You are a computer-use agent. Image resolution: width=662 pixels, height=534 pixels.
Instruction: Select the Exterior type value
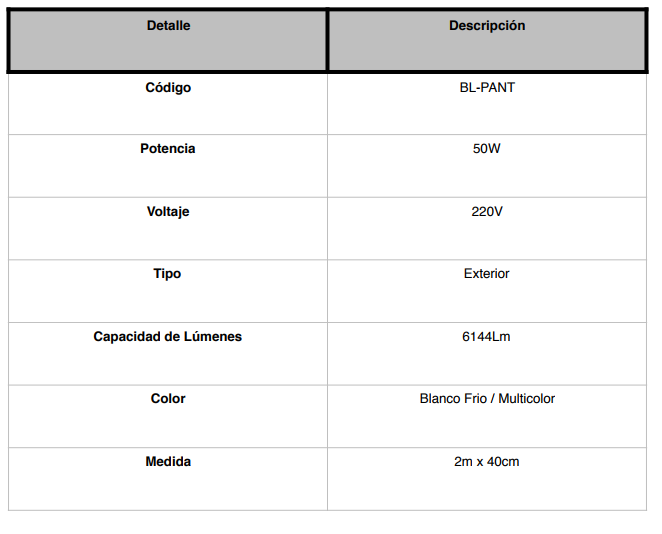click(x=486, y=274)
